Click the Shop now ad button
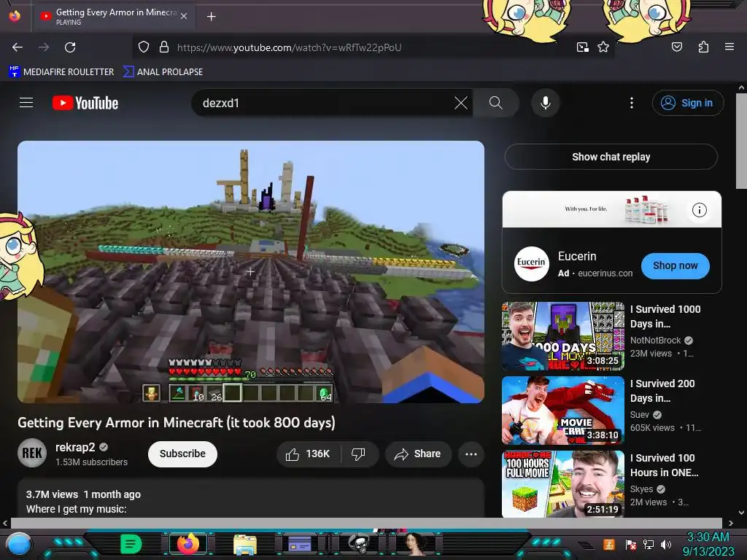Image resolution: width=747 pixels, height=560 pixels. [675, 265]
